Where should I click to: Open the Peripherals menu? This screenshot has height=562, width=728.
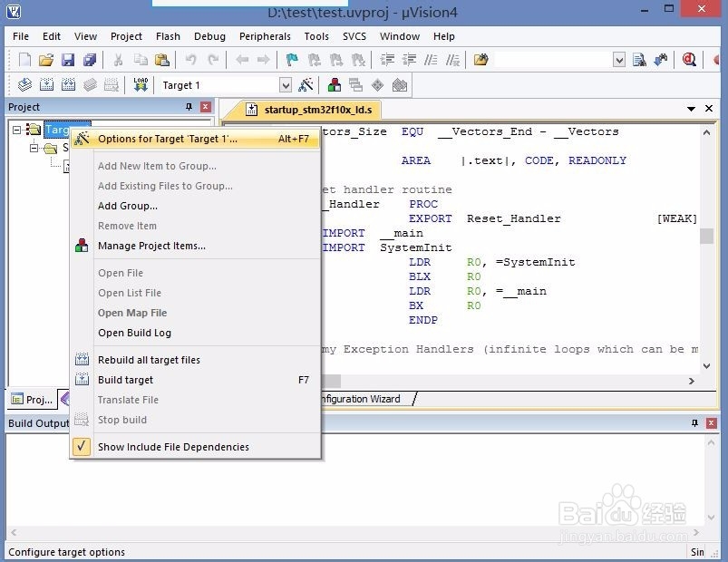click(x=265, y=36)
